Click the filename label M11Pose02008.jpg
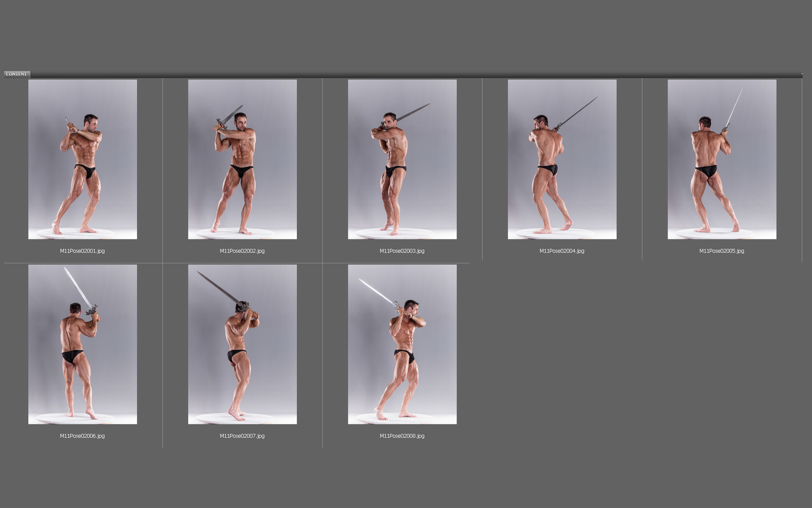The width and height of the screenshot is (812, 508). [401, 436]
